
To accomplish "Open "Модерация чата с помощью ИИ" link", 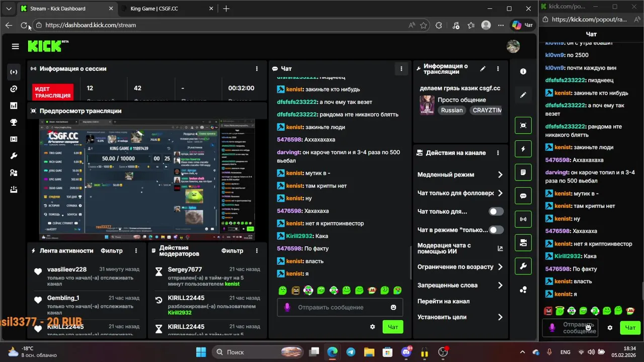I will [x=460, y=248].
